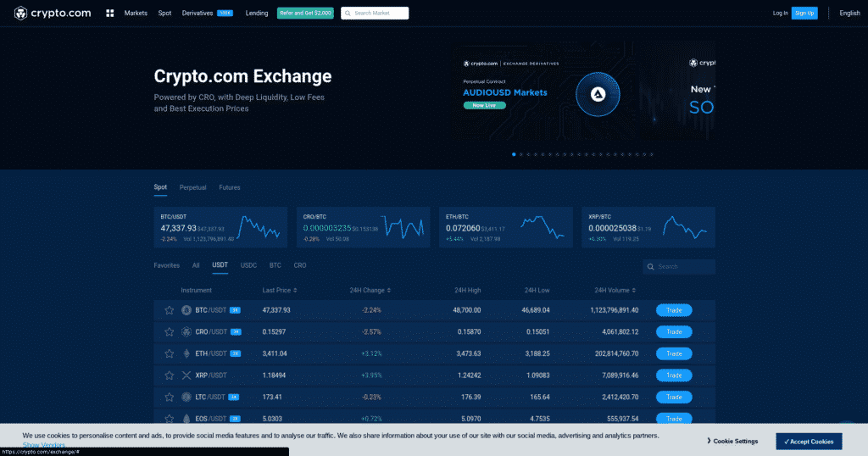Click the leverage badge beside ETH/USDT
Viewport: 868px width, 456px height.
(236, 353)
